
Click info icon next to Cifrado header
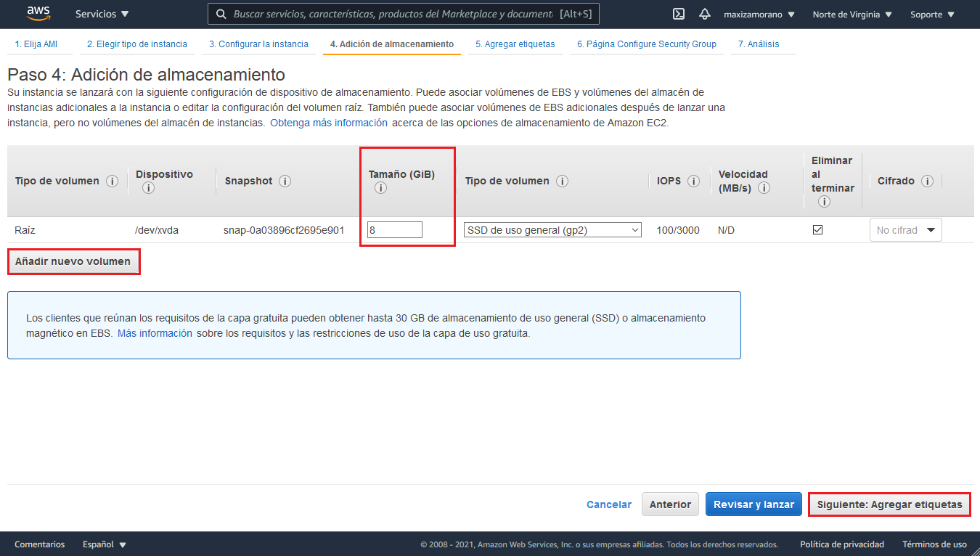click(926, 181)
